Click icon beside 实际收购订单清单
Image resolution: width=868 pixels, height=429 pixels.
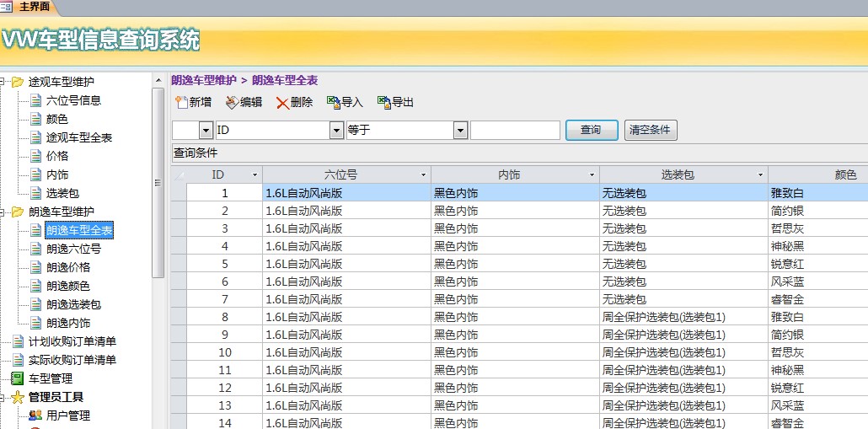pos(19,360)
